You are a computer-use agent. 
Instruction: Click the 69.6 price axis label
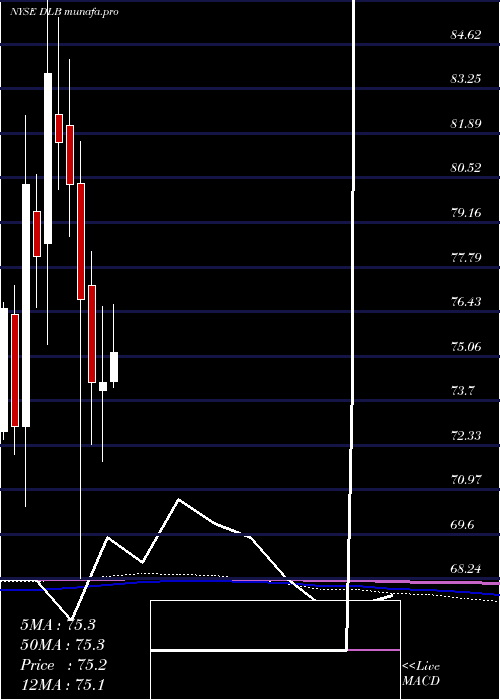click(x=462, y=525)
